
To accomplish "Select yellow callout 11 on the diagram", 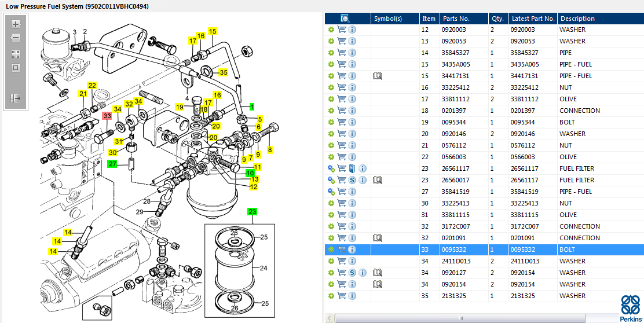I will click(x=258, y=167).
